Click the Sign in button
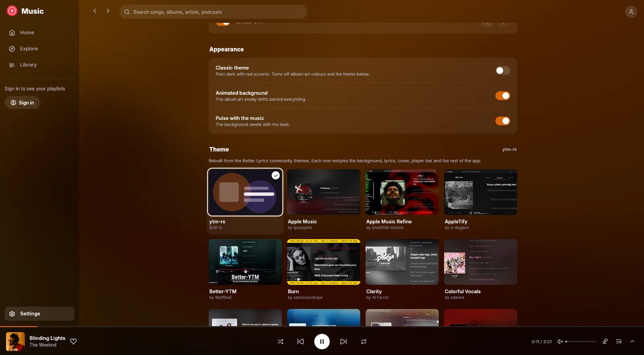Image resolution: width=644 pixels, height=355 pixels. [23, 103]
